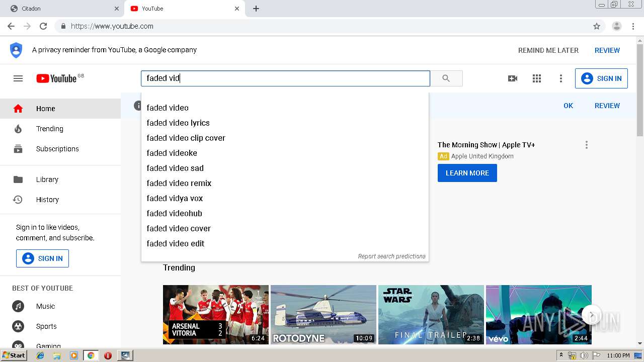Reload the page
The height and width of the screenshot is (362, 644).
click(x=43, y=26)
